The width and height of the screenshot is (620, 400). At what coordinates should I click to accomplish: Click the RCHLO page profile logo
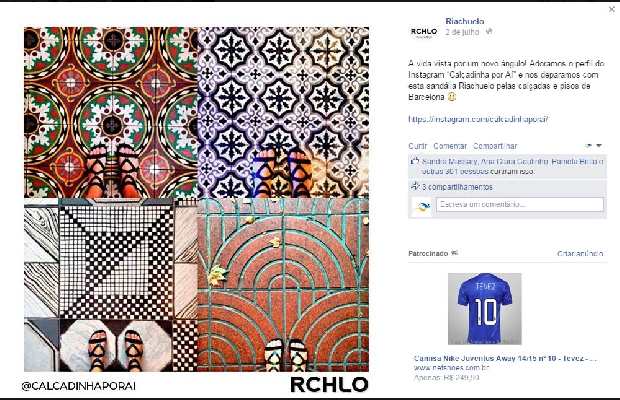pos(423,32)
